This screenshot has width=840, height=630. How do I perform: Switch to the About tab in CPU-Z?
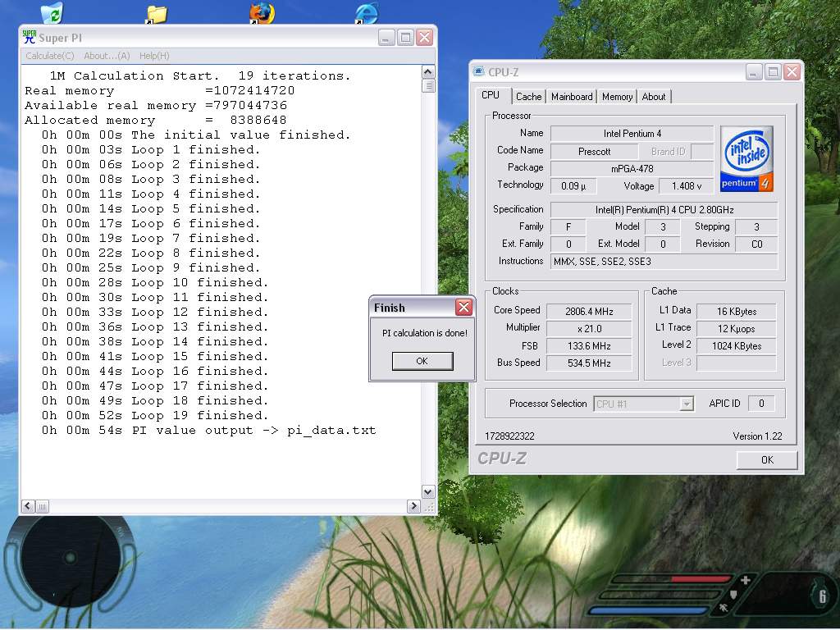click(654, 97)
